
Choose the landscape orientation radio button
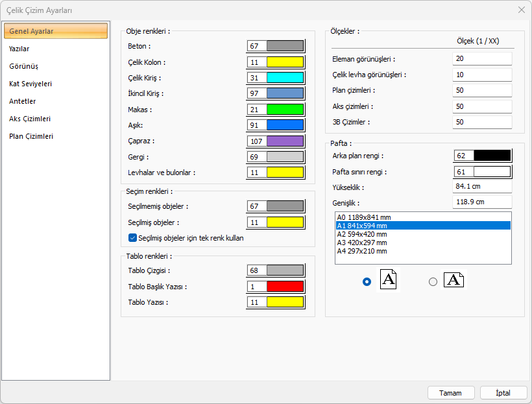pos(433,281)
